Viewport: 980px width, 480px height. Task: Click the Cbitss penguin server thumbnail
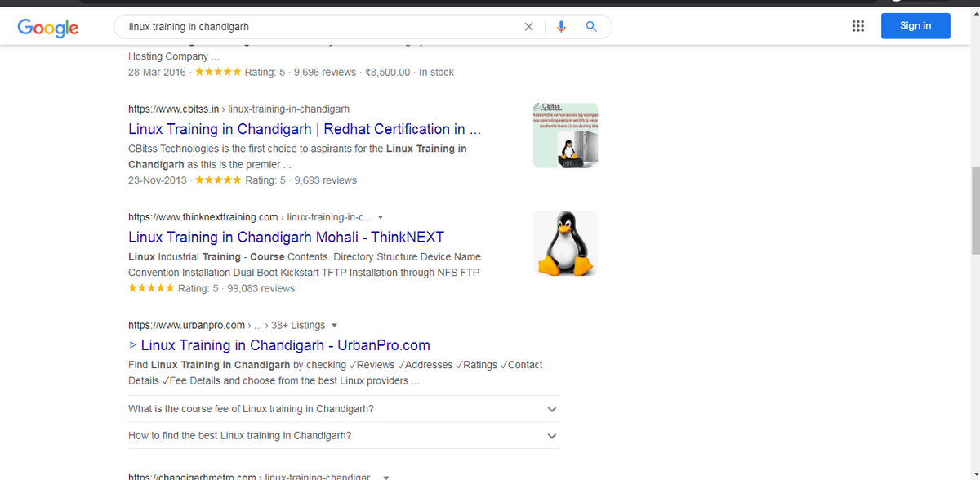coord(566,136)
